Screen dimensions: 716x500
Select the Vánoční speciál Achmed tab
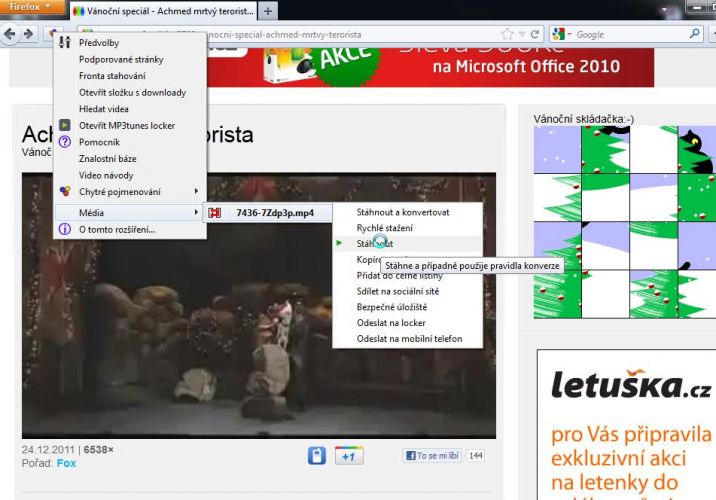(164, 11)
